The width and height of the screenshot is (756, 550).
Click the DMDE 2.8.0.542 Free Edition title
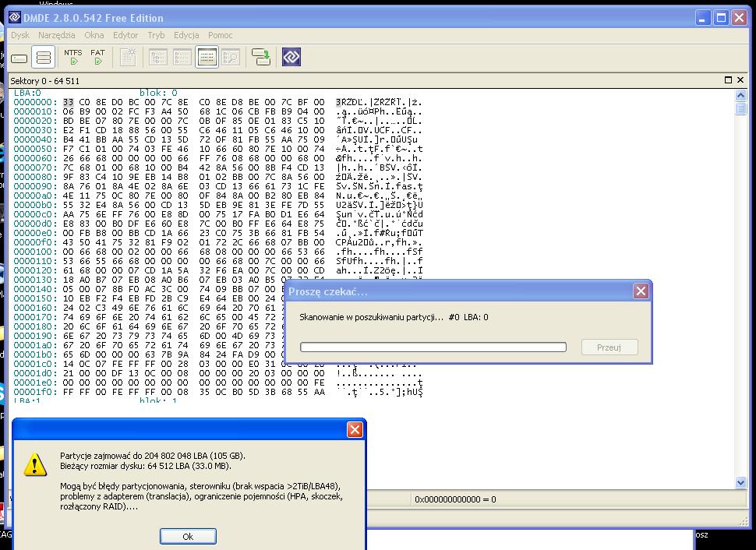tap(93, 18)
